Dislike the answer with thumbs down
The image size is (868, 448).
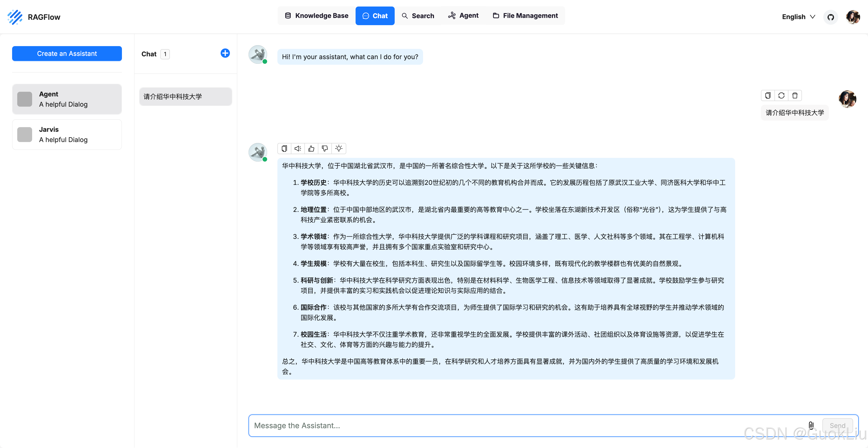(x=325, y=148)
